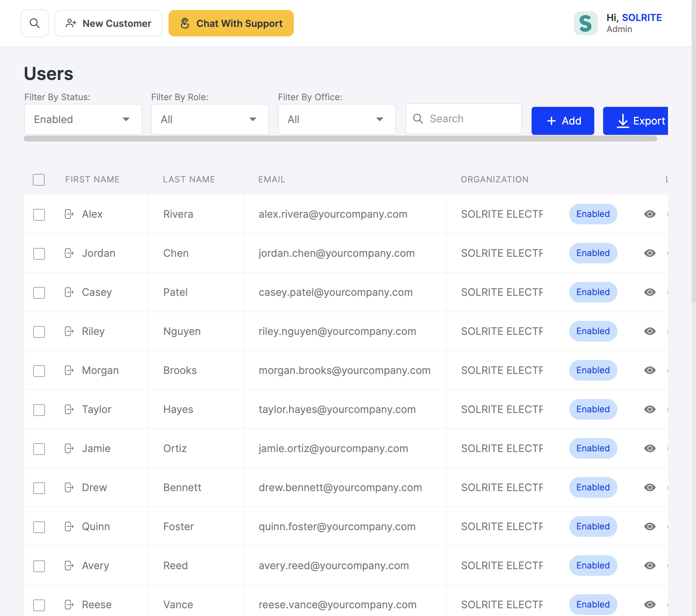
Task: Click Enabled status badge for Alex Rivera
Action: tap(593, 214)
